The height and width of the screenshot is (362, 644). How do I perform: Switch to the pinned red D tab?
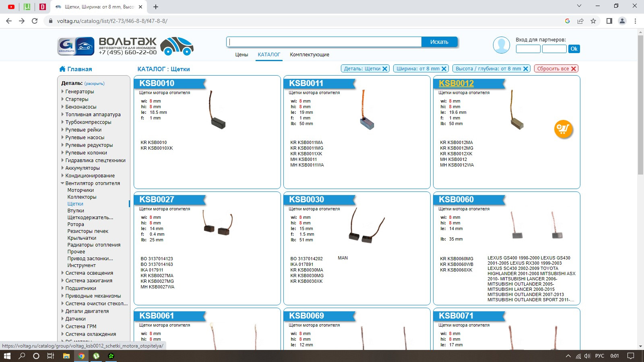click(x=43, y=7)
